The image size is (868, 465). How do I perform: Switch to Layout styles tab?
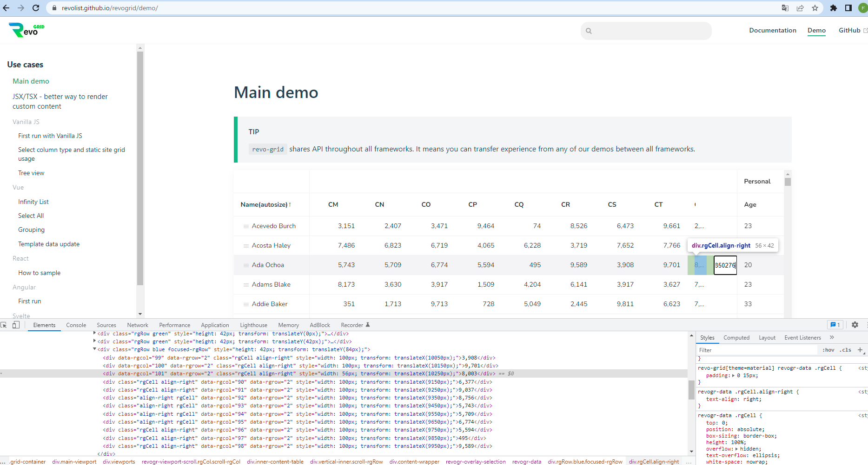coord(767,338)
